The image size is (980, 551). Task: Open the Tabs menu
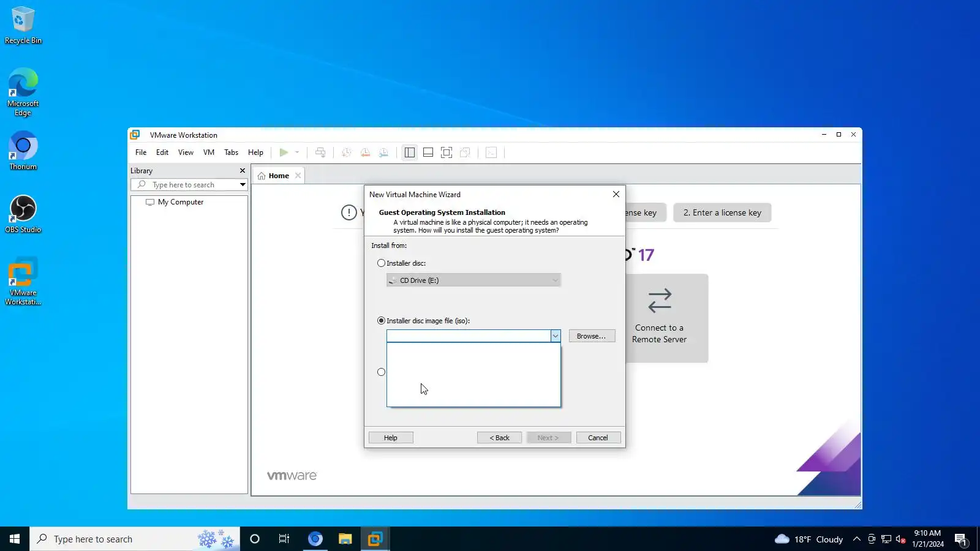tap(231, 152)
